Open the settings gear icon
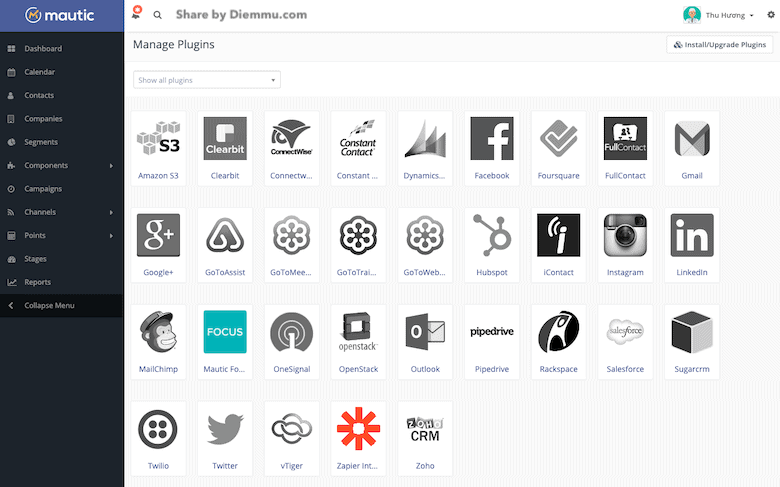This screenshot has width=780, height=487. pos(771,15)
